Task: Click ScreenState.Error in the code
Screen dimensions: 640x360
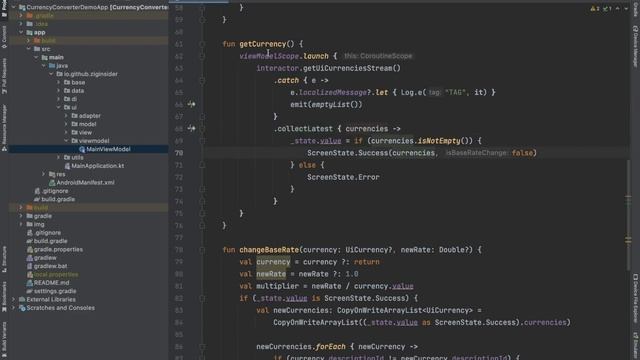Action: tap(343, 177)
